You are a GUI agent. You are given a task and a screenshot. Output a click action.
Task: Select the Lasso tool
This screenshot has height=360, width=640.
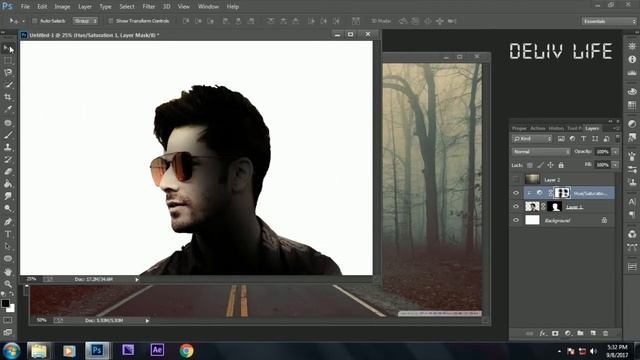point(8,73)
